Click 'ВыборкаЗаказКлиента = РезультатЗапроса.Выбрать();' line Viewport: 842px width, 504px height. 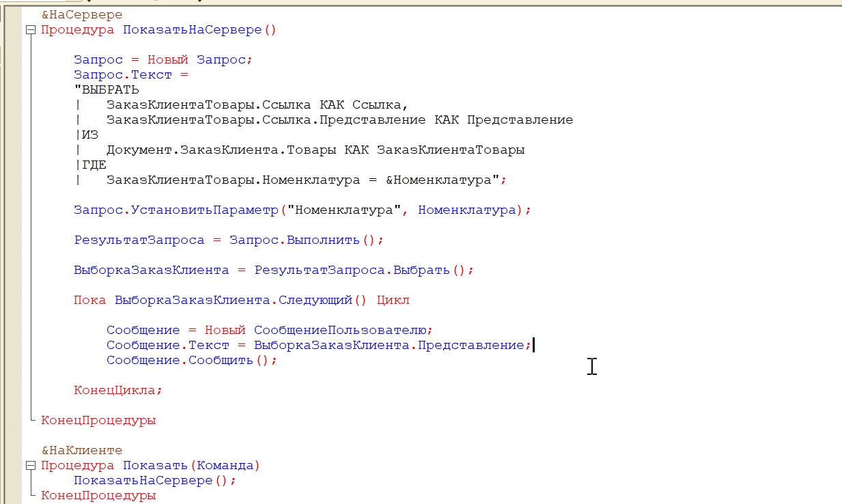coord(274,270)
